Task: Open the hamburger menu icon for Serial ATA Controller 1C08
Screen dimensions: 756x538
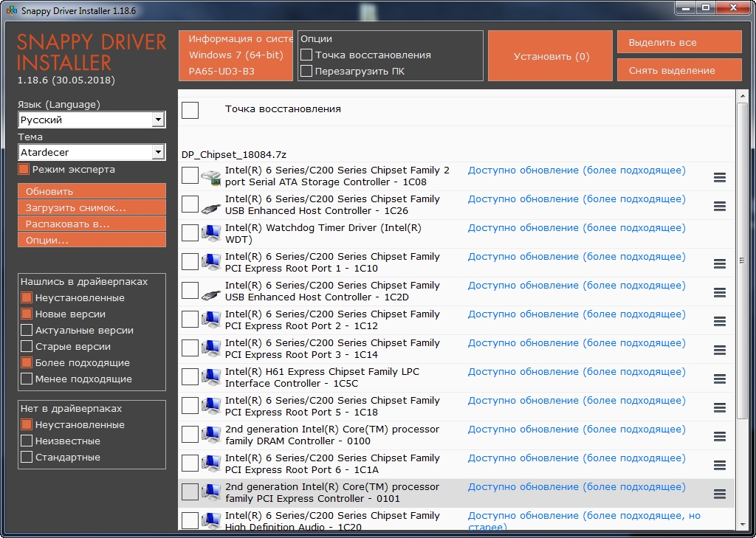Action: coord(719,177)
